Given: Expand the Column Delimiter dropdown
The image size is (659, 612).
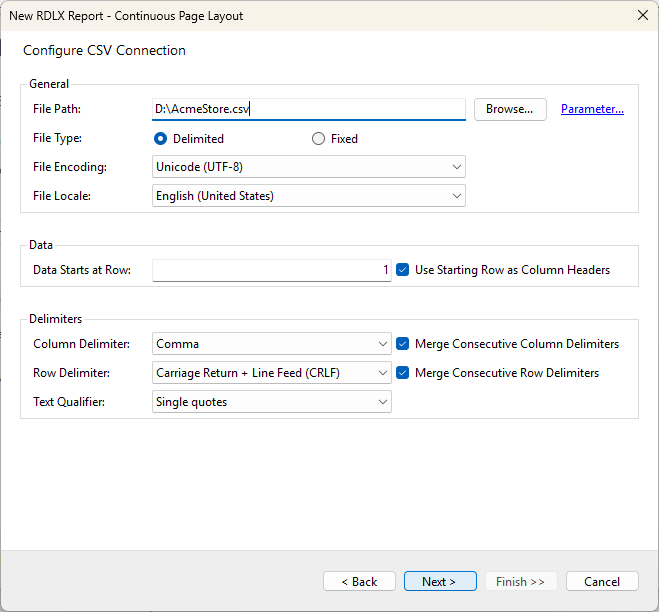Looking at the screenshot, I should tap(271, 344).
